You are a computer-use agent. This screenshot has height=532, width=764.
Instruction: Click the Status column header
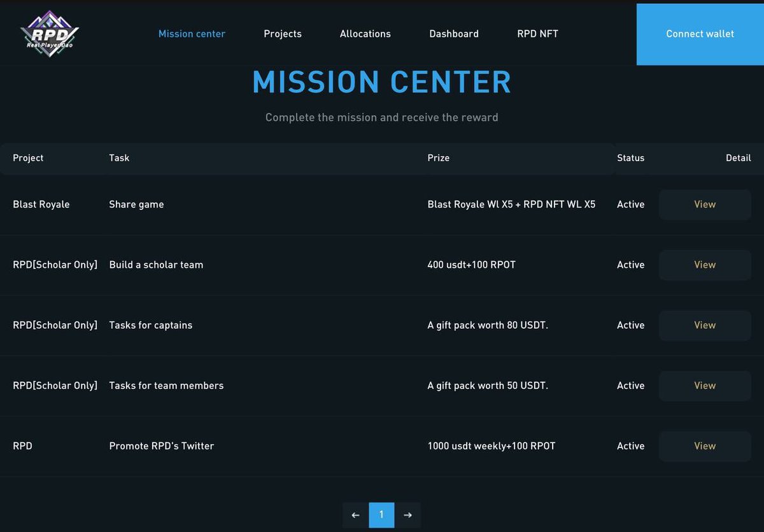[631, 158]
